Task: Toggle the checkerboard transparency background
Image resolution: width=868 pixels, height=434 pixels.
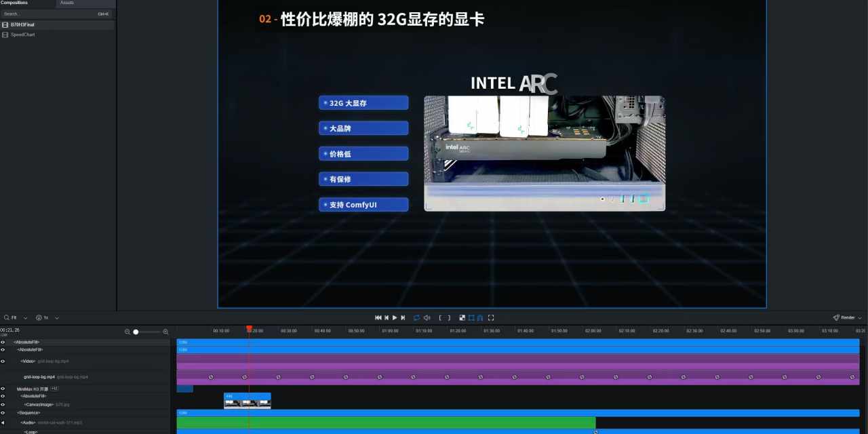Action: point(462,317)
